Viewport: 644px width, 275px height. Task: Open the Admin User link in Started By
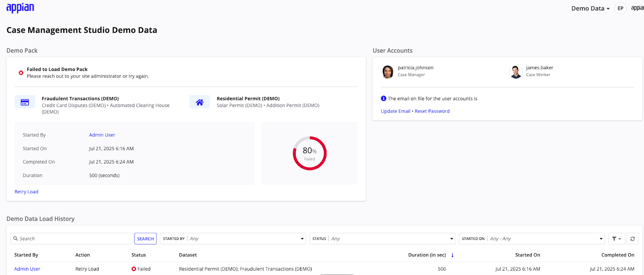(x=102, y=135)
